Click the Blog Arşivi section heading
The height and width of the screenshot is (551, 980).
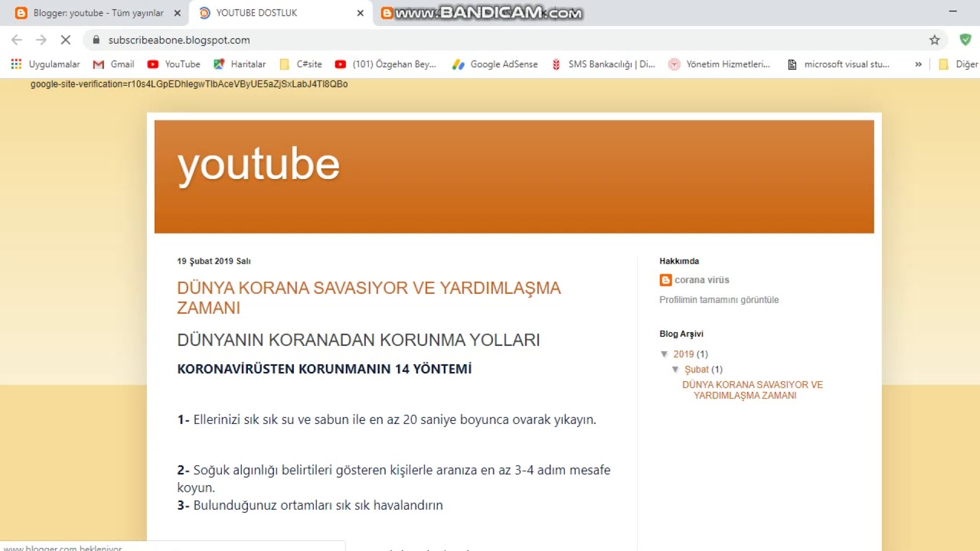click(681, 334)
